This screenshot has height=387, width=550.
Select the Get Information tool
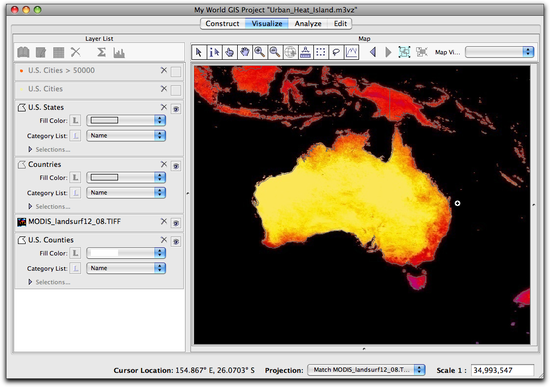pyautogui.click(x=214, y=52)
